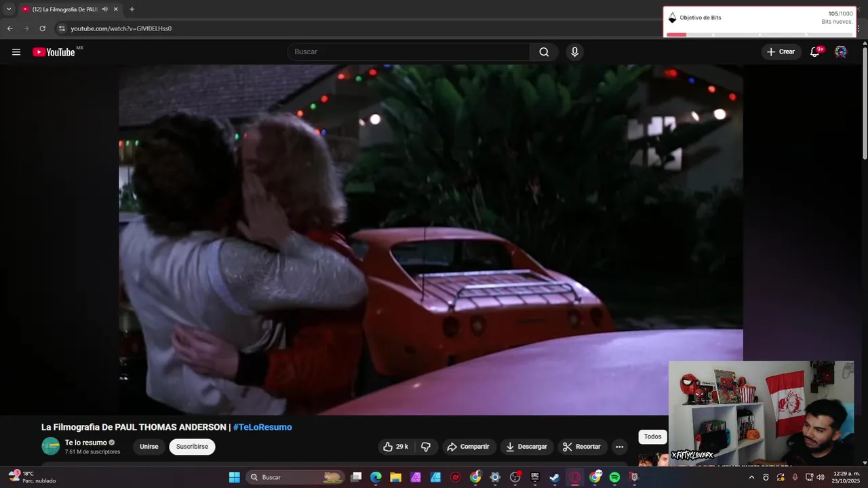
Task: Click the search magnifier button
Action: coord(544,52)
